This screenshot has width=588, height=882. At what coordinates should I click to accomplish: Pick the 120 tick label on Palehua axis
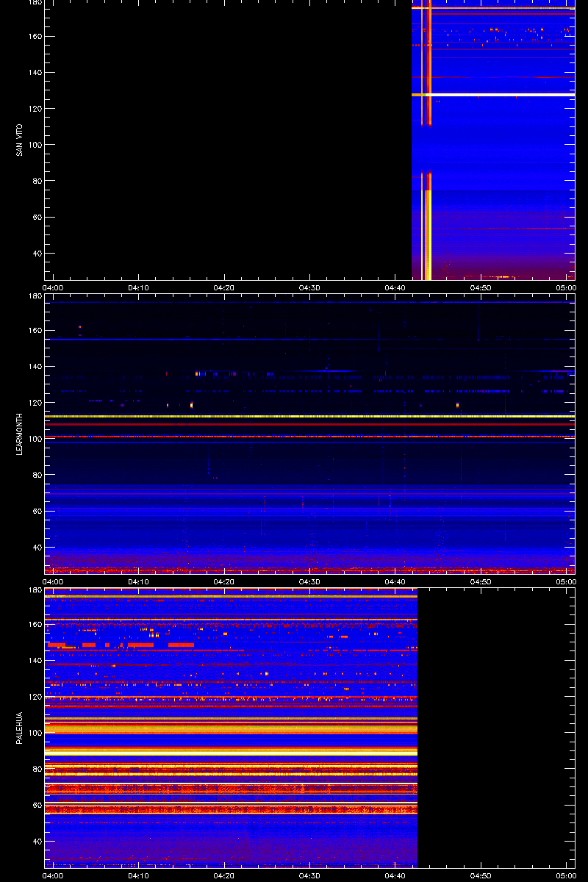coord(35,697)
